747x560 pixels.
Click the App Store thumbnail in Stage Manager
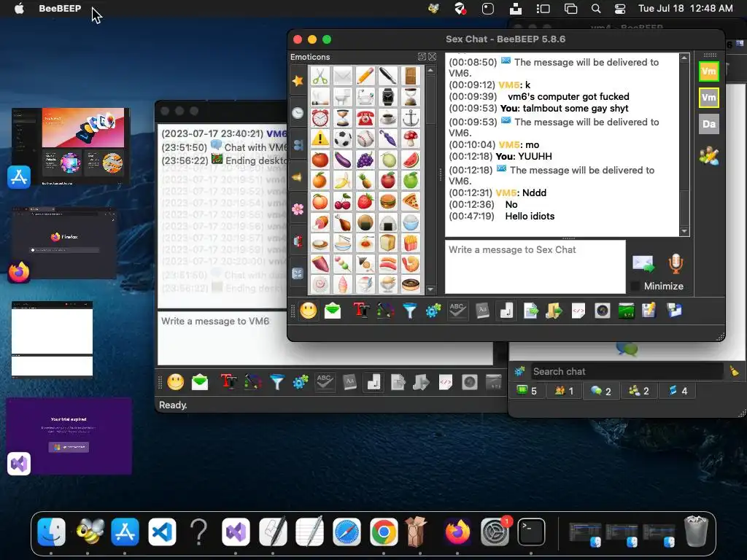(x=70, y=146)
